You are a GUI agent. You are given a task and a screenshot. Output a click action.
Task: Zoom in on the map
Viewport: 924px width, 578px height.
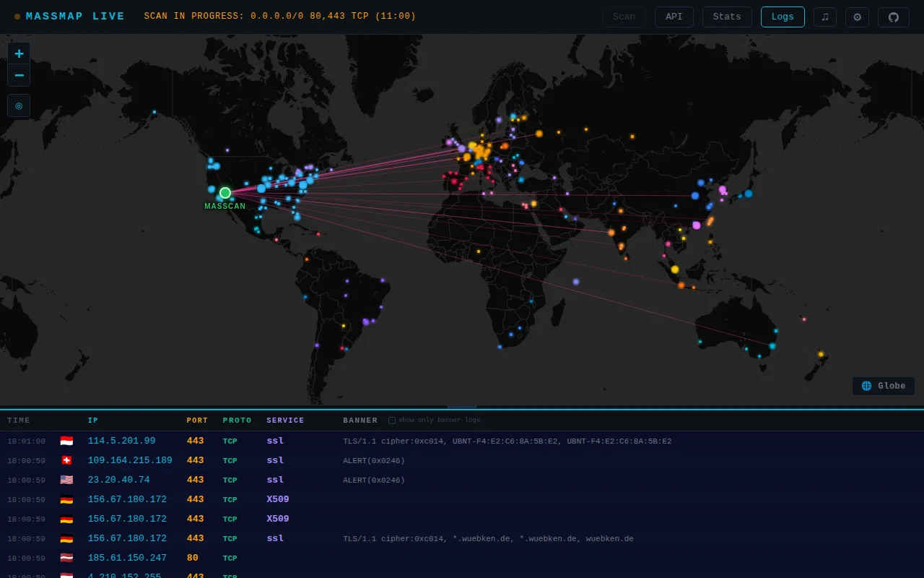[19, 53]
